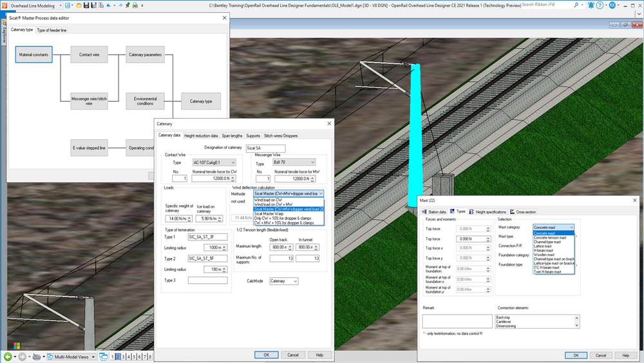
Task: Click Cancel in the Mast dialog
Action: coord(600,355)
